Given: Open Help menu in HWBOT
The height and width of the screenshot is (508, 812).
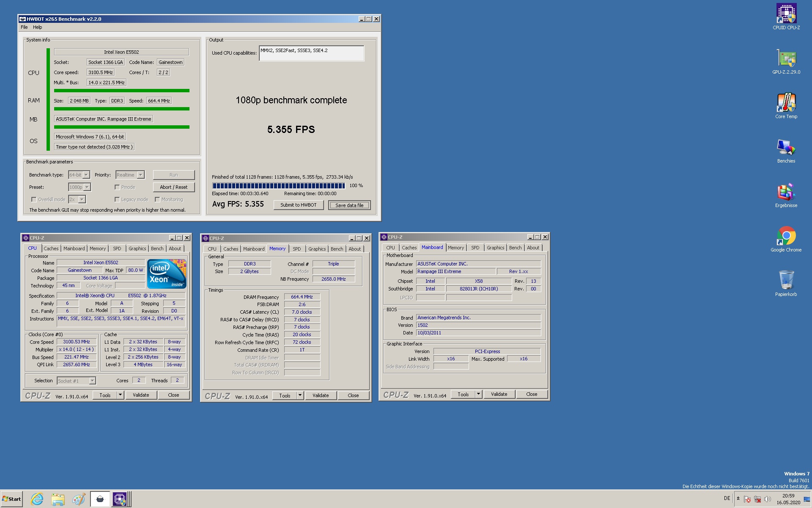Looking at the screenshot, I should tap(38, 27).
